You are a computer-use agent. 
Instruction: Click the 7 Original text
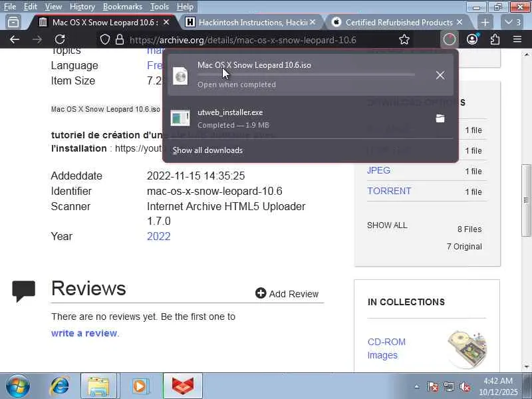(x=464, y=247)
